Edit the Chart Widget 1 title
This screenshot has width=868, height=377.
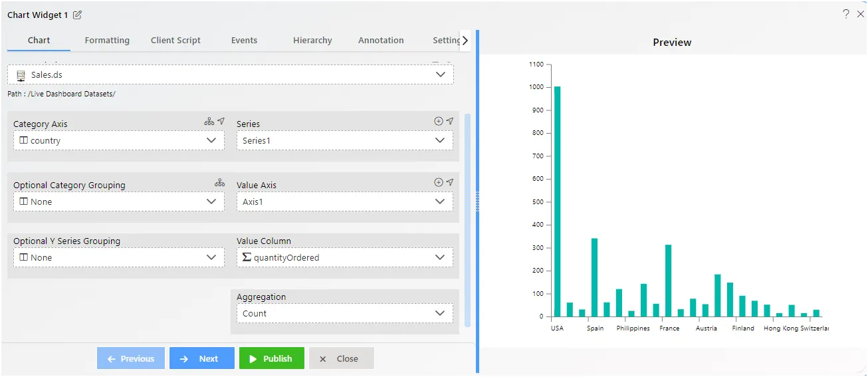point(77,15)
